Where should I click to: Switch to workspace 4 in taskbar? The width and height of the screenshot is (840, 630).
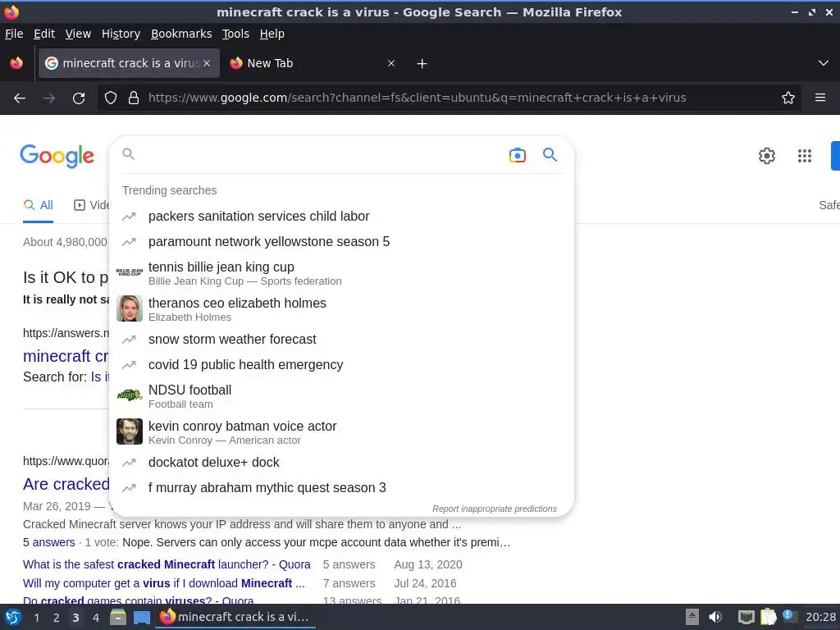[96, 618]
